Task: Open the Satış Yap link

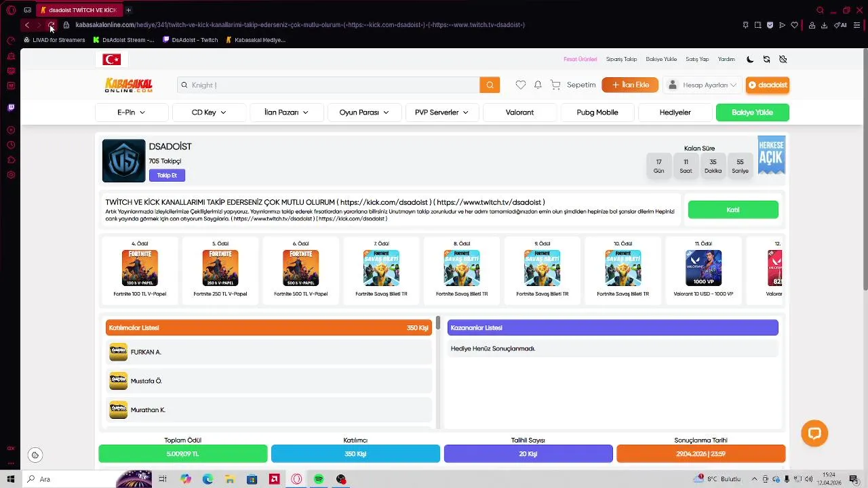Action: tap(697, 59)
